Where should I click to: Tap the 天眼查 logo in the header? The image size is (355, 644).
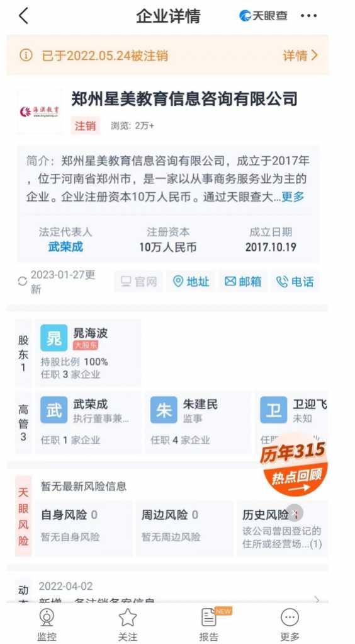pos(264,16)
